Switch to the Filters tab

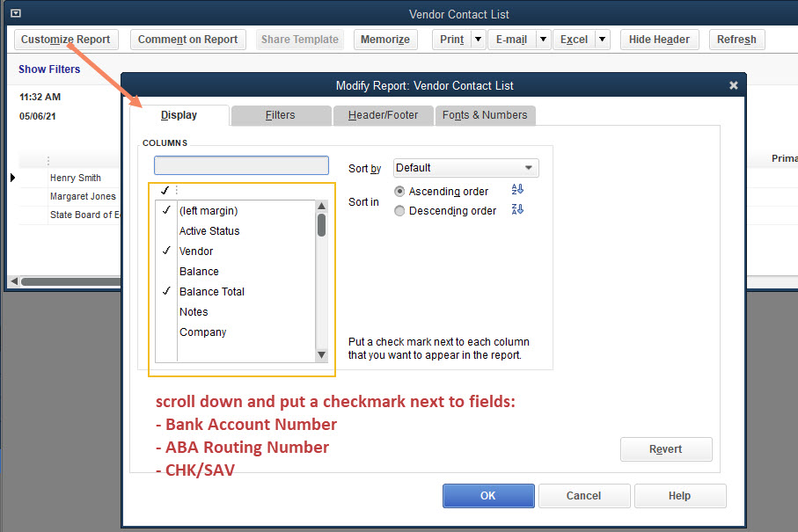(280, 115)
